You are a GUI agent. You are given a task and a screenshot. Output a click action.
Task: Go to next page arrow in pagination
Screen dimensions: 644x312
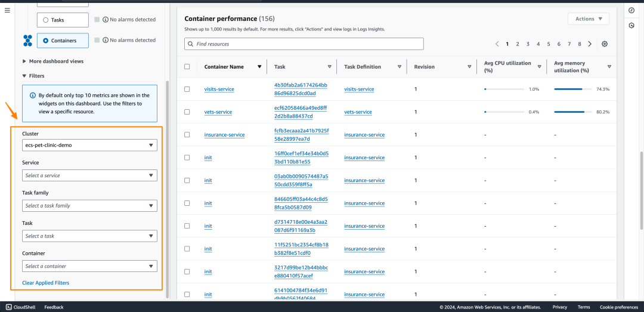(590, 44)
